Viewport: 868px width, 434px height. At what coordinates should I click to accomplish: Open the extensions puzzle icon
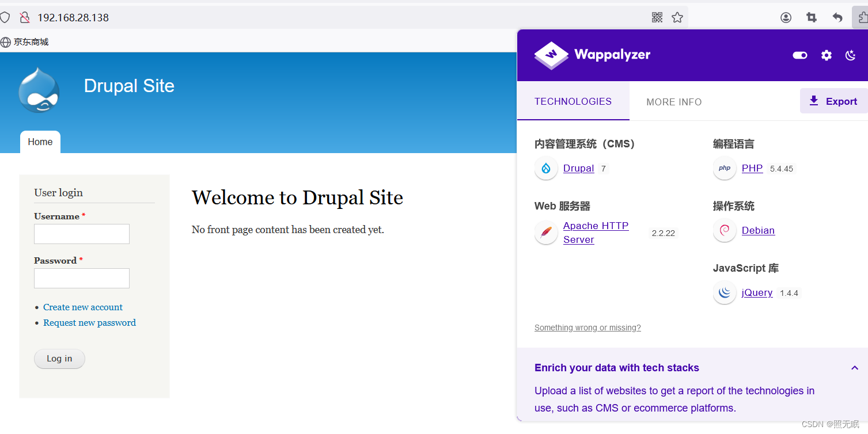[x=862, y=17]
